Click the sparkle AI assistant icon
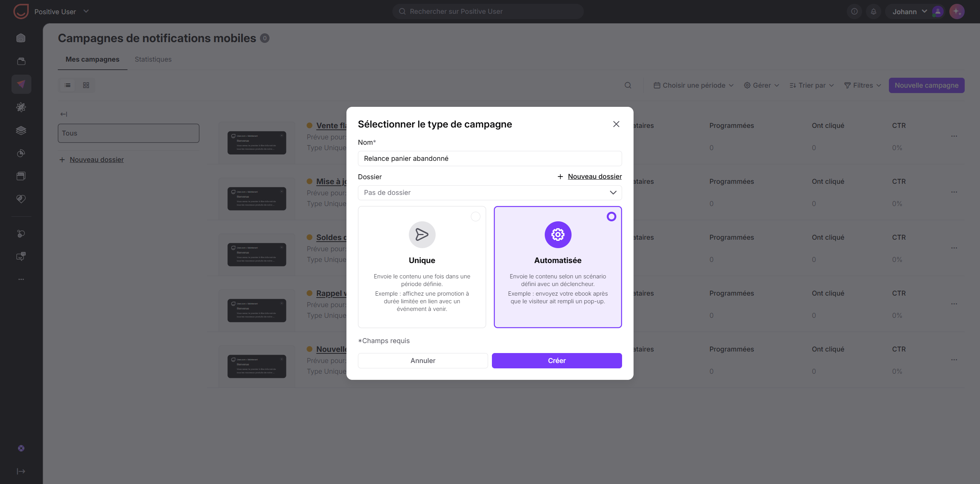This screenshot has width=980, height=484. tap(957, 11)
